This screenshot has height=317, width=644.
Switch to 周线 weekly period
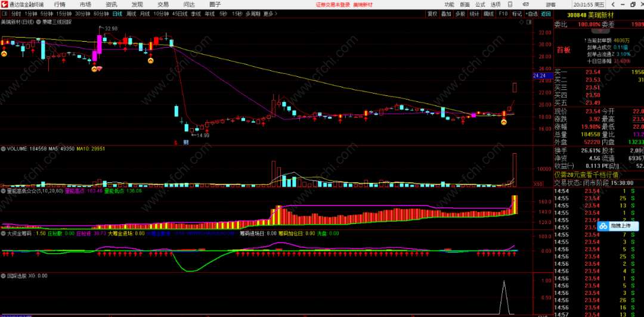[x=131, y=14]
